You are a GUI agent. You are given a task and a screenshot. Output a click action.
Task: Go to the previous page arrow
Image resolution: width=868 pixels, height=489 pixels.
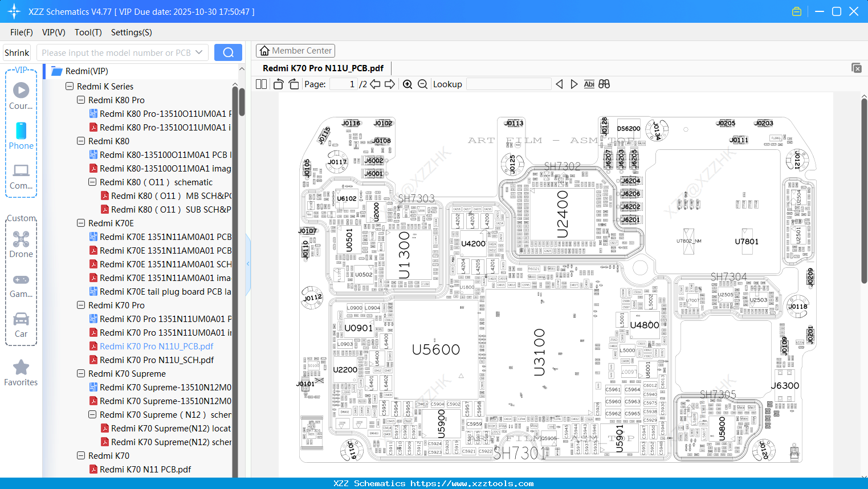click(x=375, y=84)
